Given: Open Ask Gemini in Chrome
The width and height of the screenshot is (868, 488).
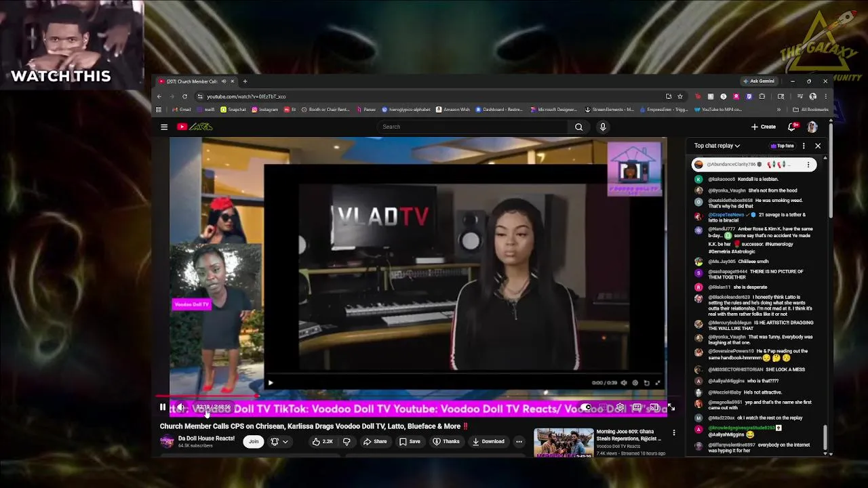Looking at the screenshot, I should pyautogui.click(x=759, y=81).
